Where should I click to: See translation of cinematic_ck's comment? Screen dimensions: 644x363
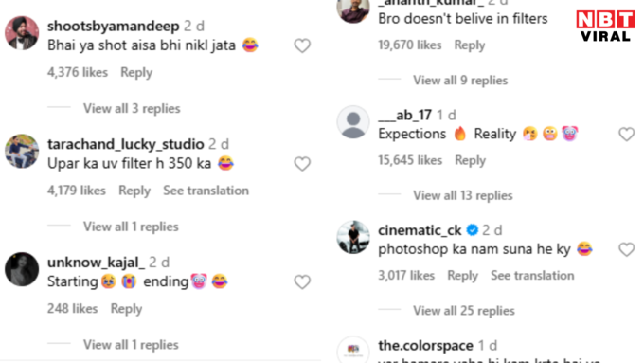coord(532,276)
